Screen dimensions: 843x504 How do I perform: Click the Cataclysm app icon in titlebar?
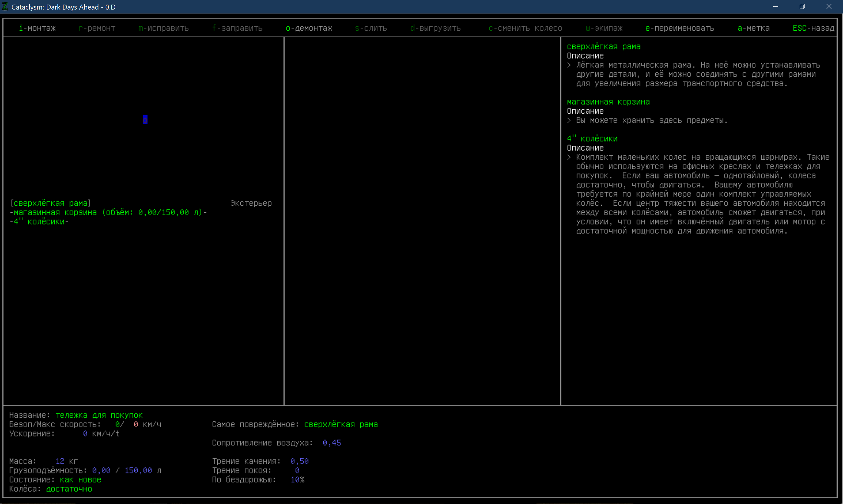(x=5, y=7)
